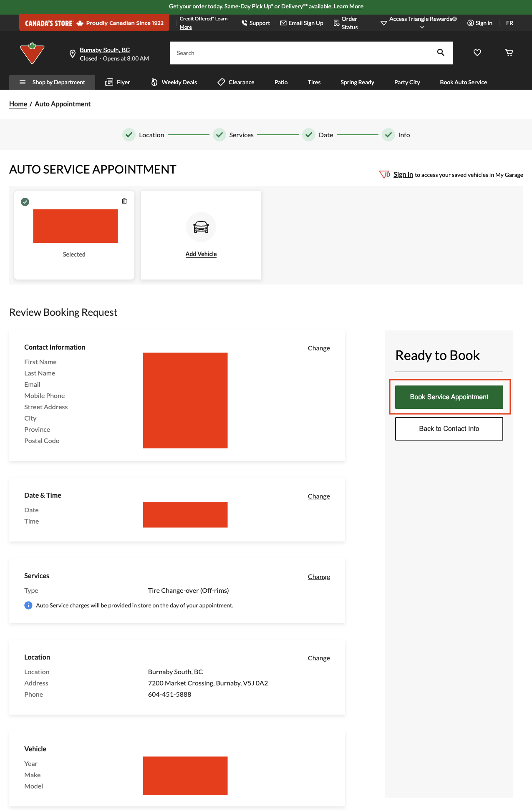Go to the Tires menu item

314,82
